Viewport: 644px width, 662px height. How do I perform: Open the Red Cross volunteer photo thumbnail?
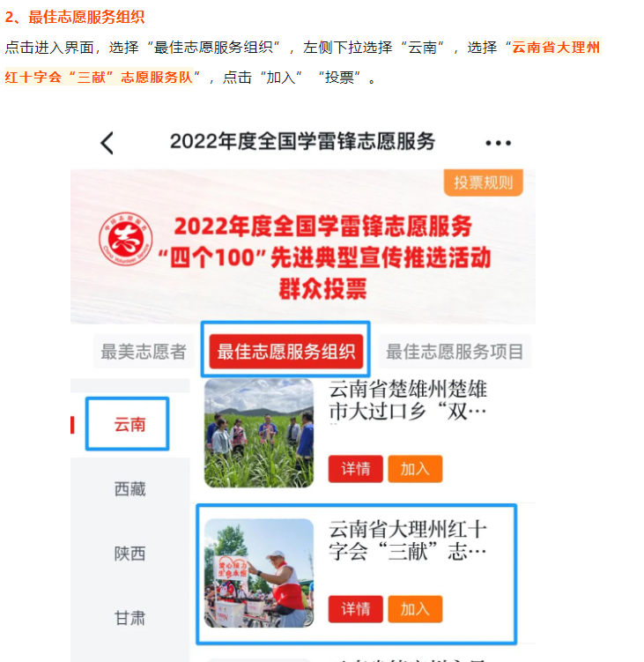[x=259, y=573]
